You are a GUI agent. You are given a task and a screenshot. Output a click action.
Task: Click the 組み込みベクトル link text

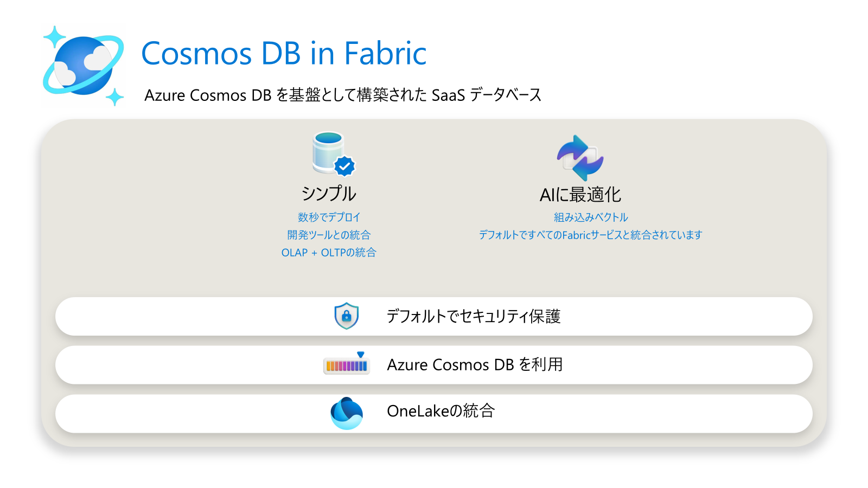590,217
